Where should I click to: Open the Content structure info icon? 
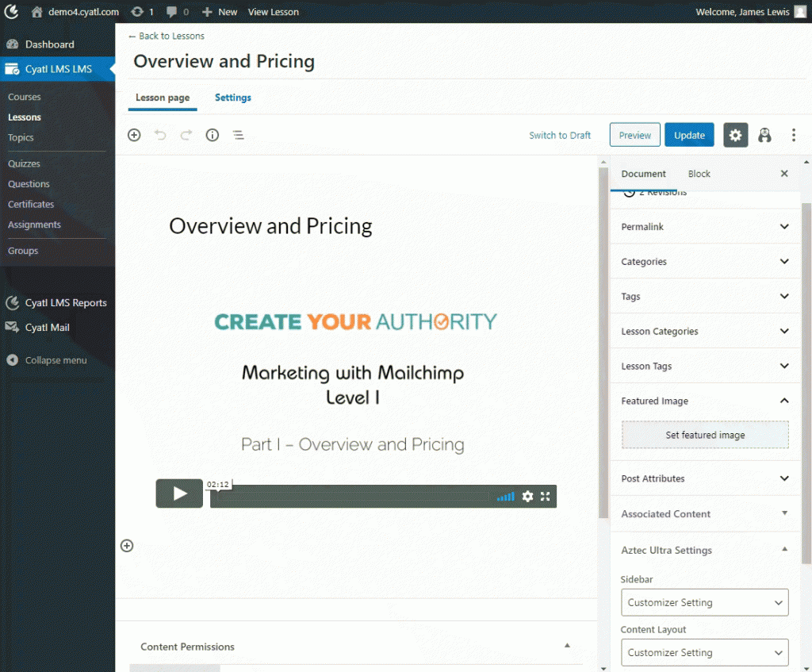point(213,135)
